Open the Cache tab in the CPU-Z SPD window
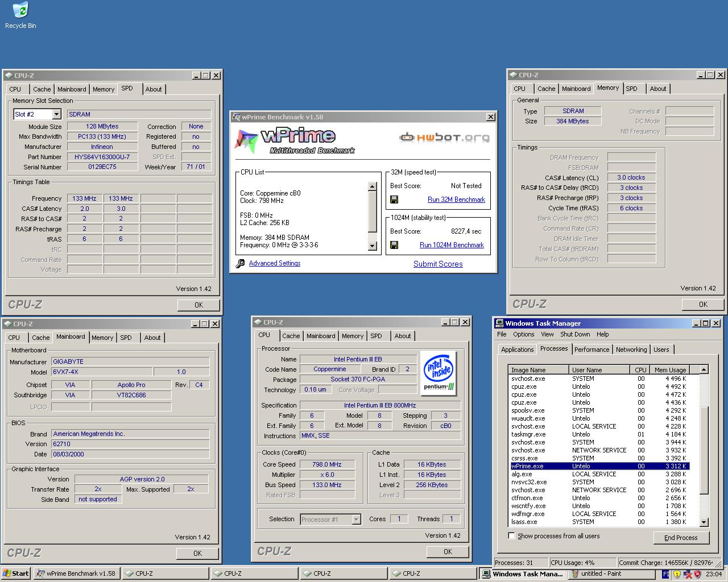 pyautogui.click(x=42, y=89)
